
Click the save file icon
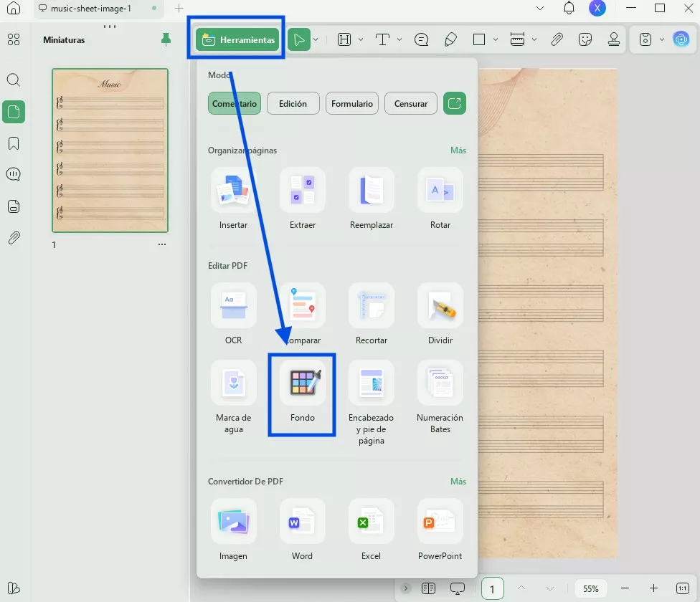pos(645,39)
